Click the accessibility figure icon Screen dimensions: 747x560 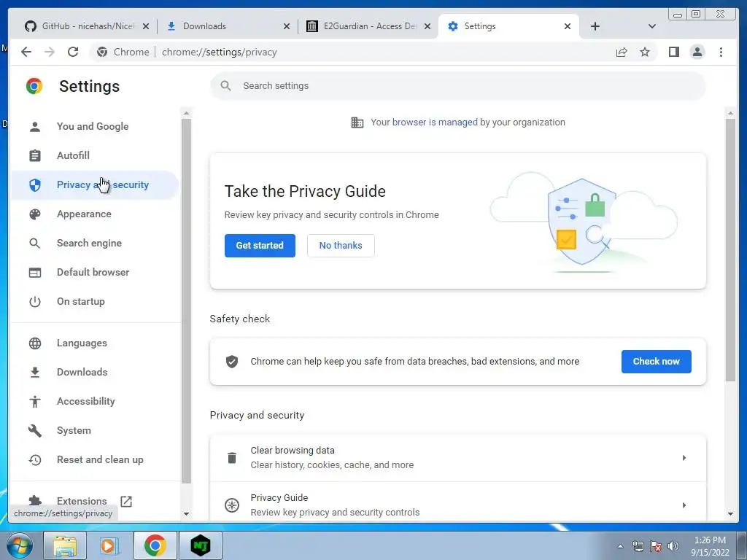35,402
